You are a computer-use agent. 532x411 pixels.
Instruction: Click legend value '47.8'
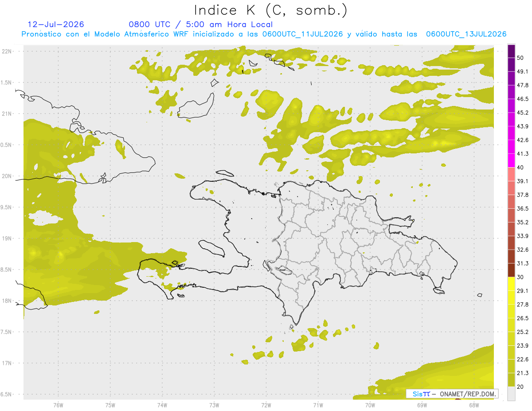[523, 85]
